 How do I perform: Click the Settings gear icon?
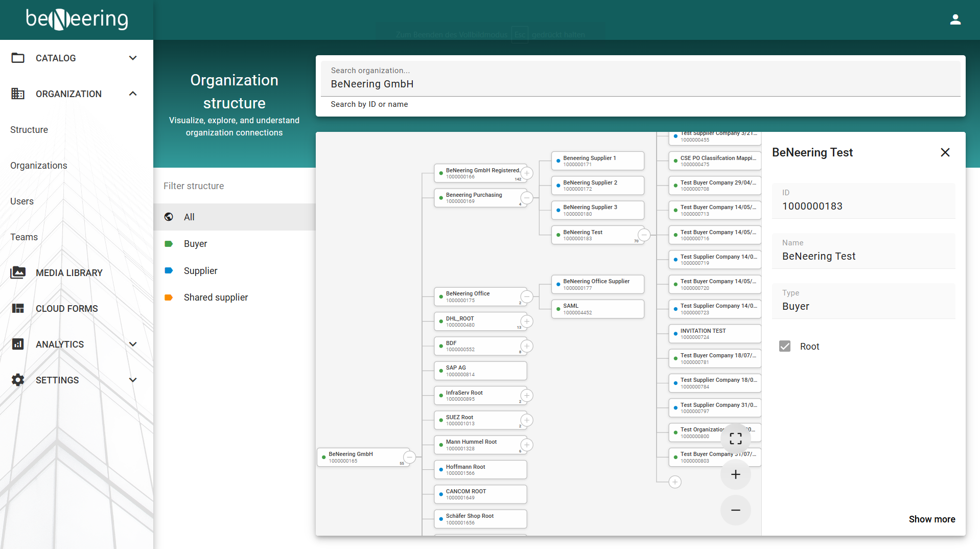click(18, 380)
